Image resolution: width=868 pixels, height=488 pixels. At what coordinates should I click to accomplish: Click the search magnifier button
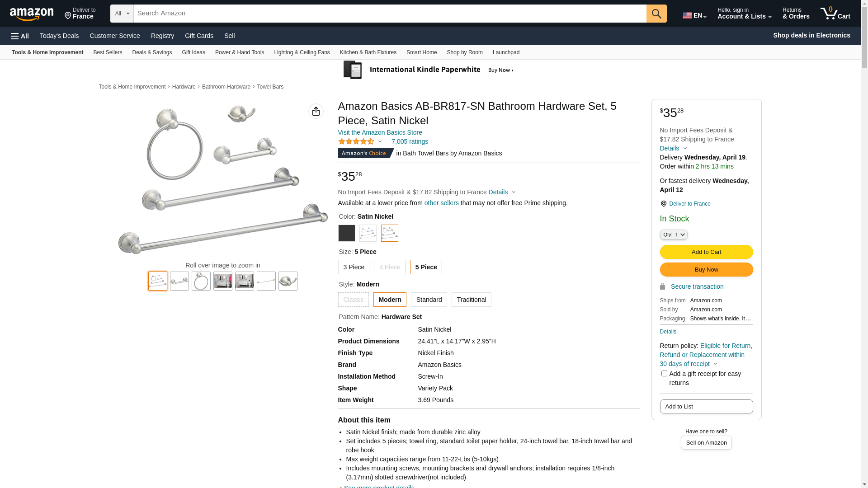click(656, 14)
